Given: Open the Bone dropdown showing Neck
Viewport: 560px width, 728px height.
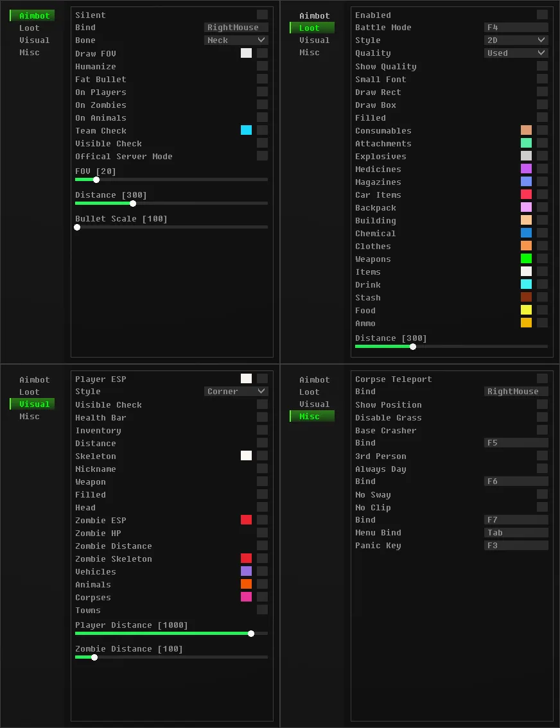Looking at the screenshot, I should click(235, 40).
